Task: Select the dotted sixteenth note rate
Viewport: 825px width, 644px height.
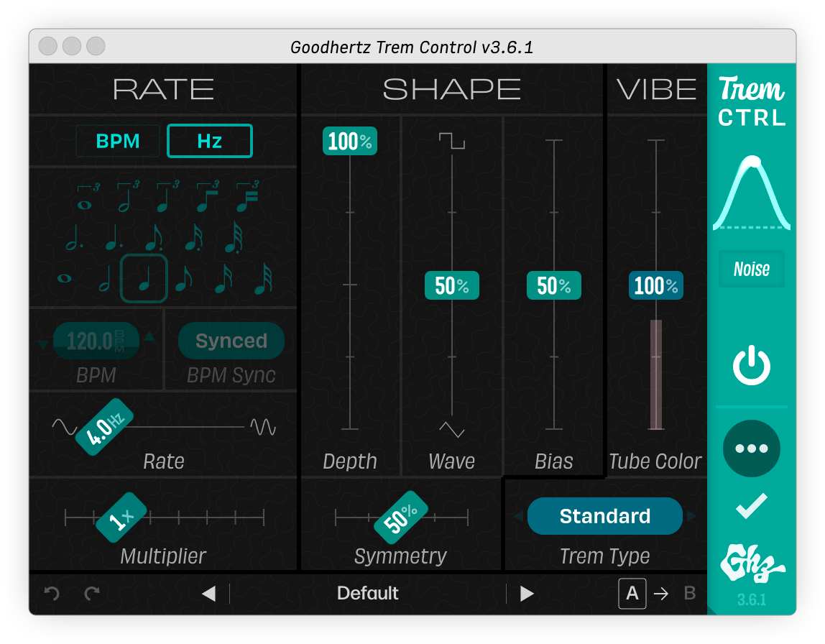Action: [193, 239]
